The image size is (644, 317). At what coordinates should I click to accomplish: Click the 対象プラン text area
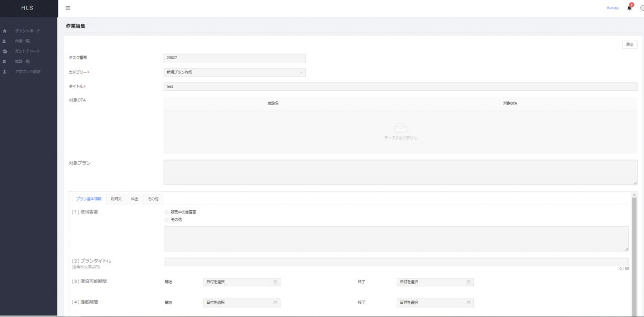400,172
